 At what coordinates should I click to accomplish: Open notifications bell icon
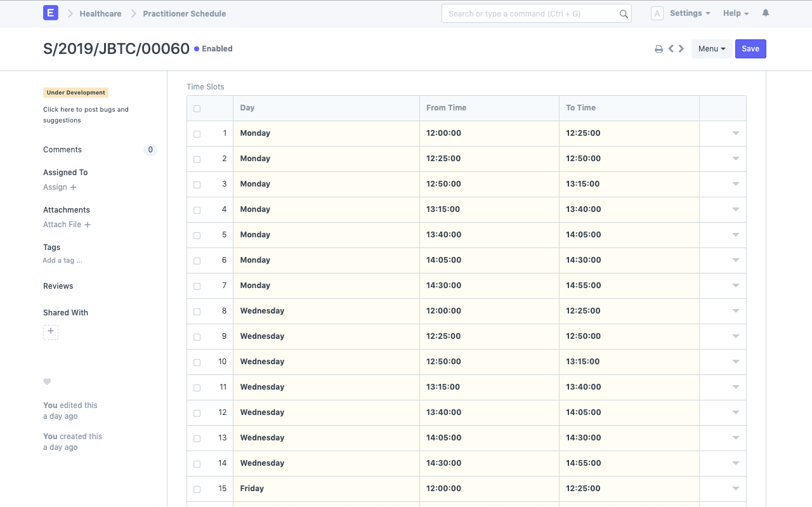pos(766,13)
